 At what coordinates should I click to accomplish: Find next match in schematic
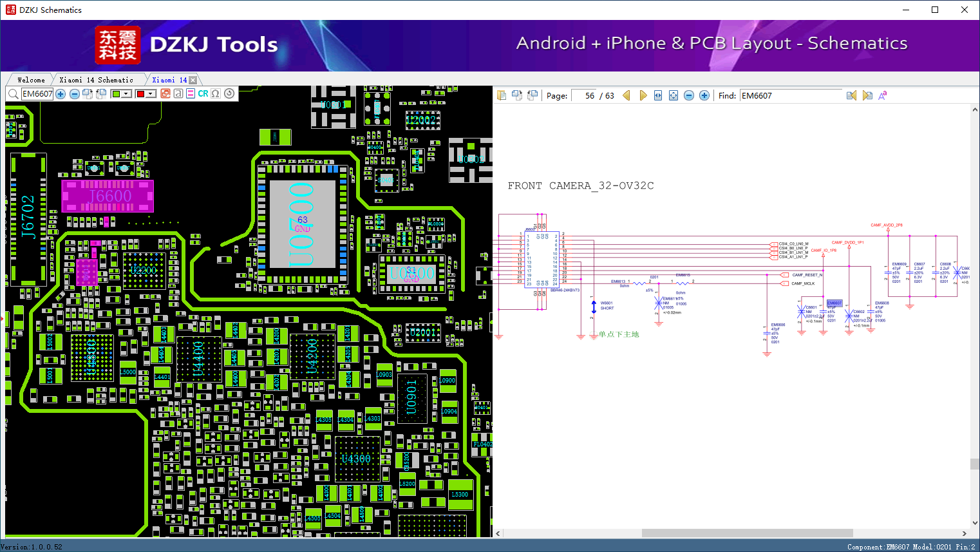pos(867,95)
